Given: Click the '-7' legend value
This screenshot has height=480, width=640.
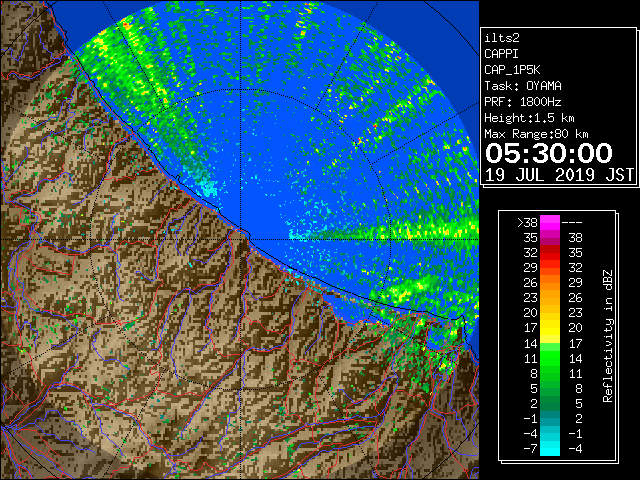Looking at the screenshot, I should [530, 449].
